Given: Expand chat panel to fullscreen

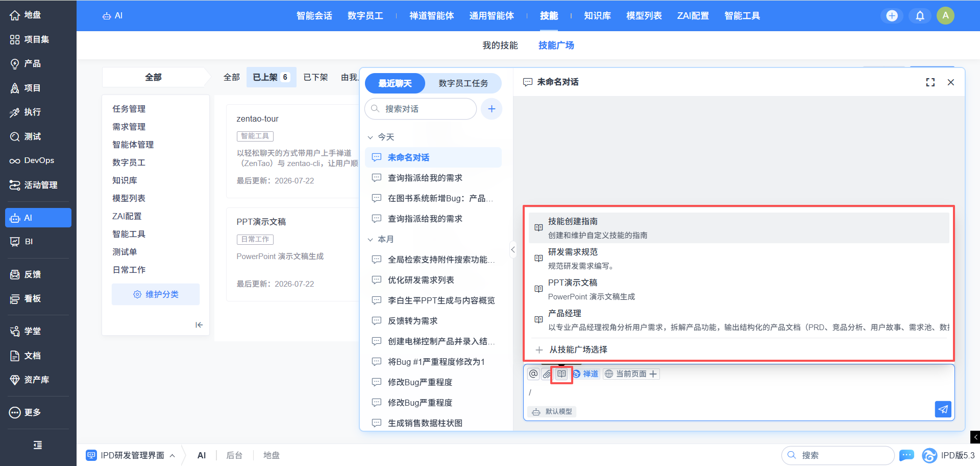Looking at the screenshot, I should (930, 82).
